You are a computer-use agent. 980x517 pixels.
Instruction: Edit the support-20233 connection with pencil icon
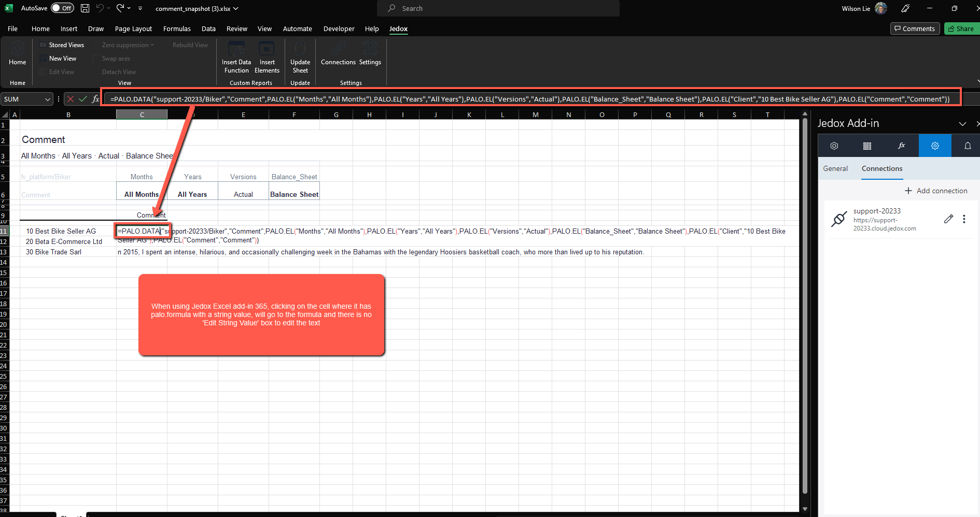click(x=948, y=219)
